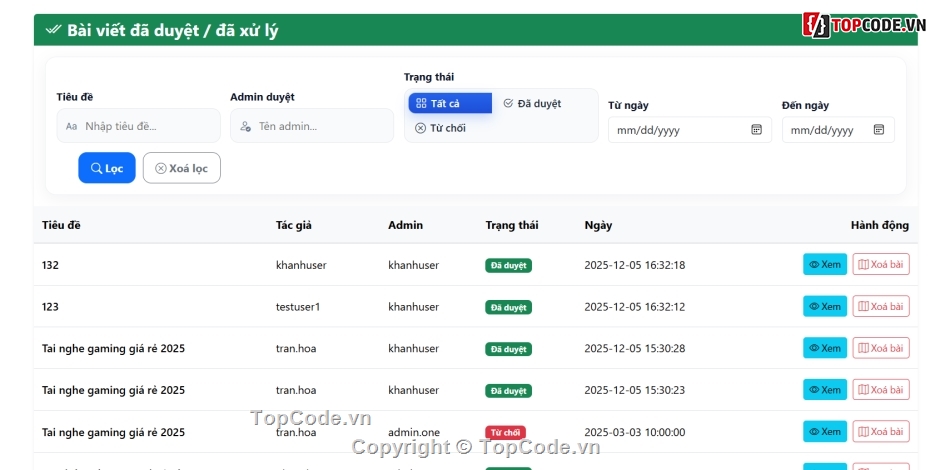The image size is (950, 470).
Task: Delete the post titled 123
Action: click(881, 306)
